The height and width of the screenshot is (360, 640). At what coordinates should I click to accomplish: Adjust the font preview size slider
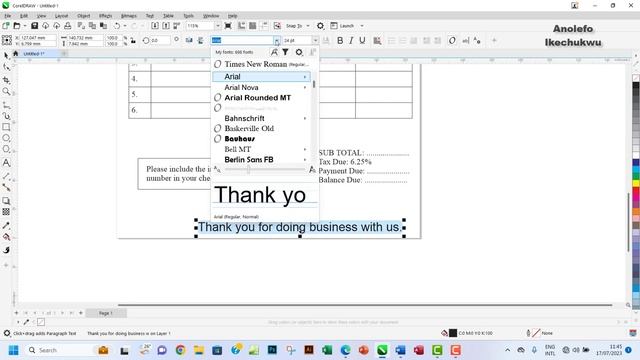point(249,169)
